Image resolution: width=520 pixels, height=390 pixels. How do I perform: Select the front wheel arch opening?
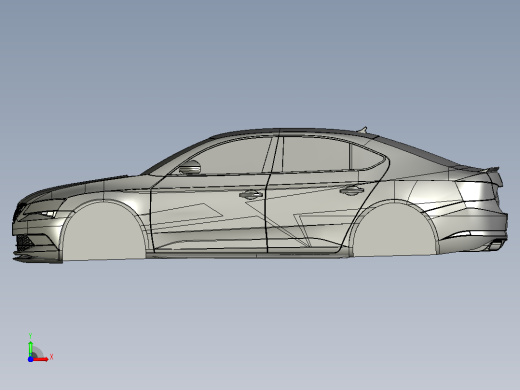pyautogui.click(x=104, y=231)
